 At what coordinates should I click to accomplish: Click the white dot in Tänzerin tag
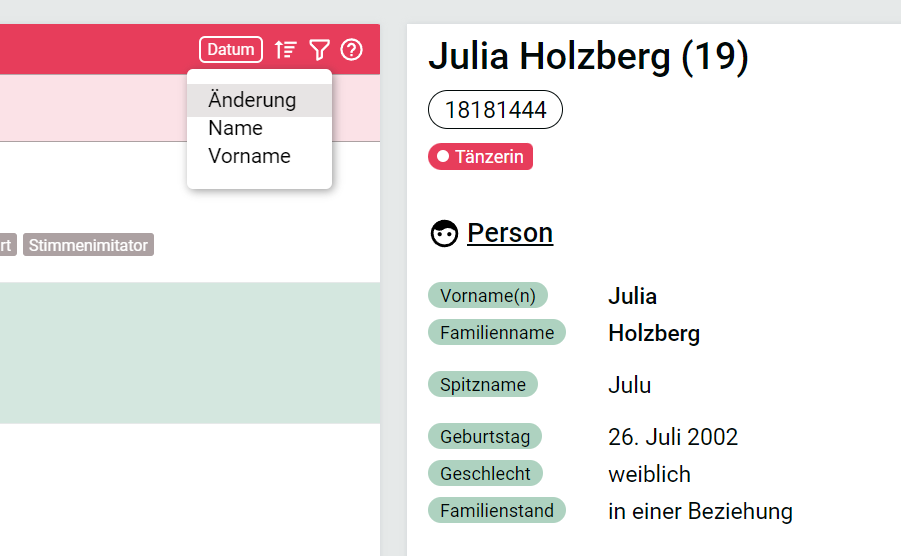(443, 156)
